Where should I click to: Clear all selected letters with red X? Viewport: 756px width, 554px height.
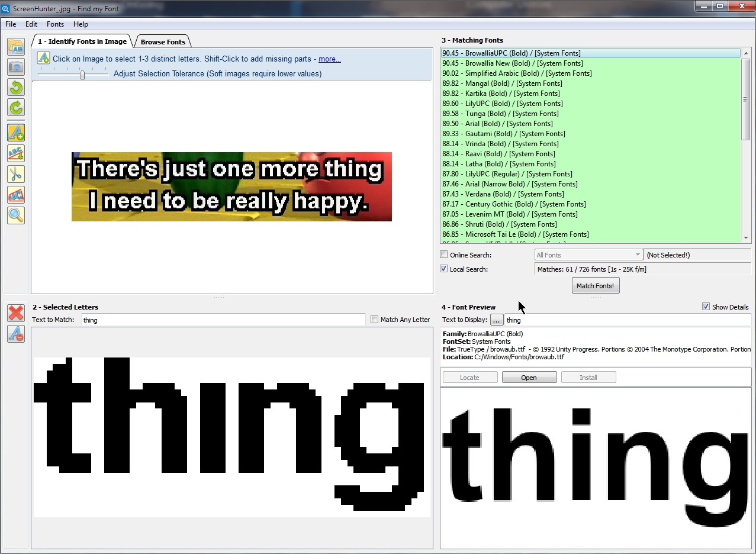point(16,313)
